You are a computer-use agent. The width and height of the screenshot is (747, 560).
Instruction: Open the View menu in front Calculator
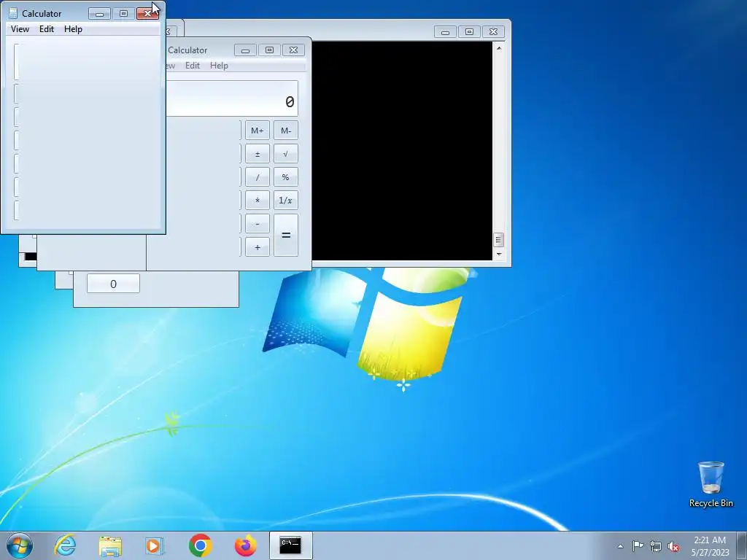pos(20,29)
